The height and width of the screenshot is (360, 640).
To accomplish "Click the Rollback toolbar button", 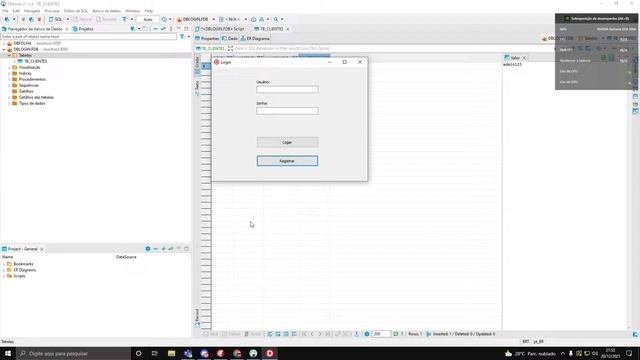I will [x=107, y=19].
